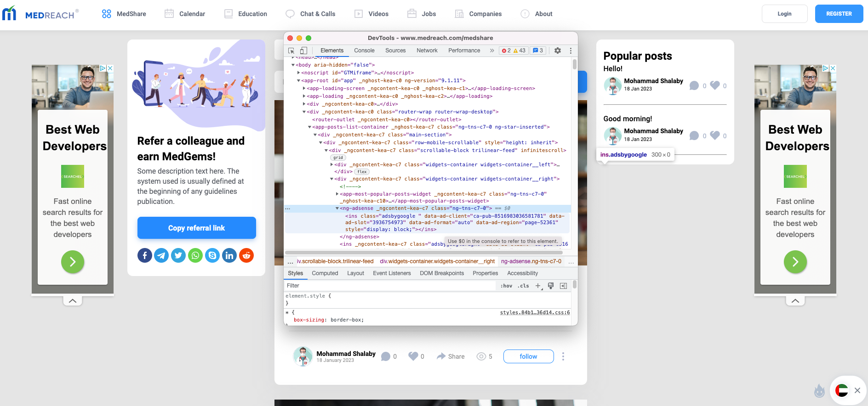Open the post three-dot options menu

tap(563, 356)
